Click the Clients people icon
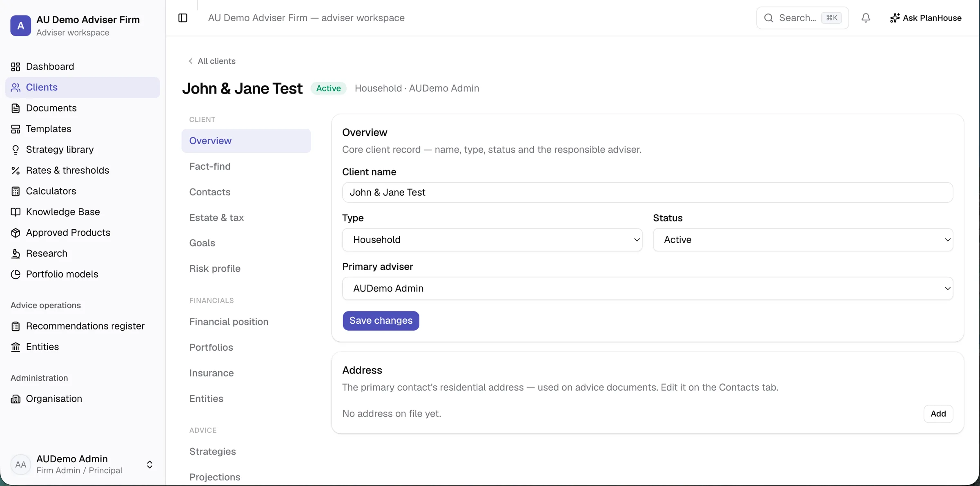Screen dimensions: 980x486 coord(16,87)
